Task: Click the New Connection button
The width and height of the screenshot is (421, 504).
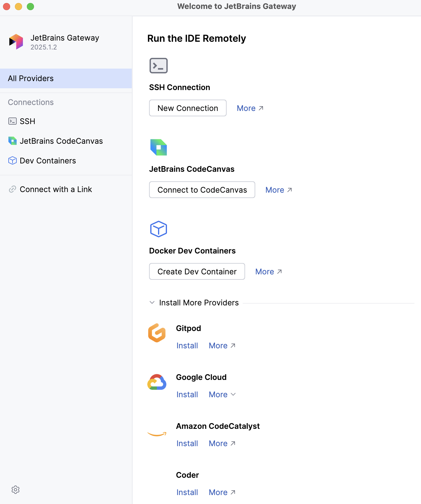Action: pos(188,108)
